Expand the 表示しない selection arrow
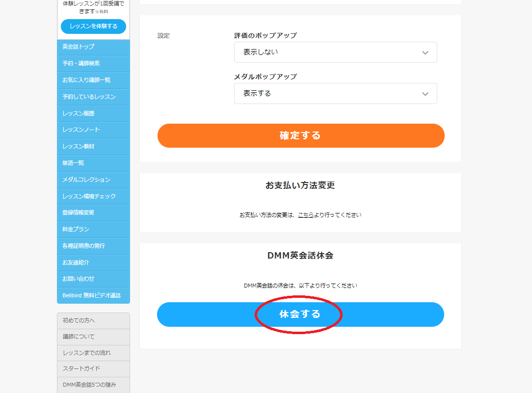The width and height of the screenshot is (532, 393). click(x=425, y=52)
